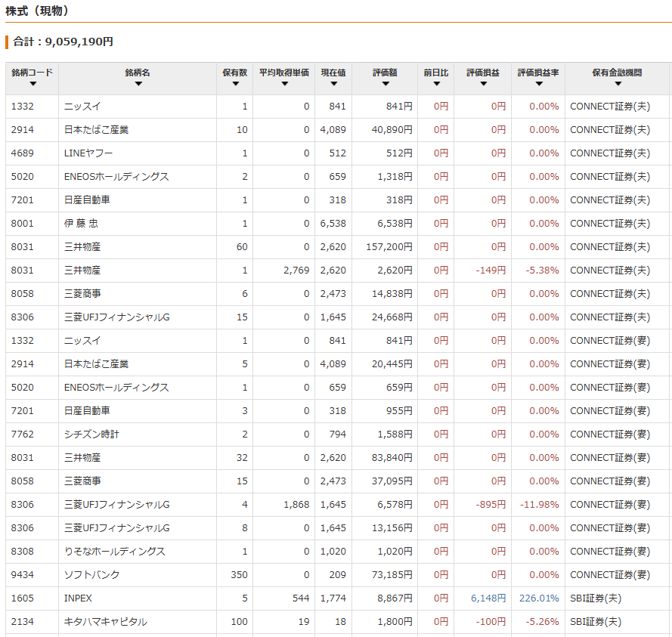Click current price 6,538 cell
The height and width of the screenshot is (637, 672).
(x=333, y=224)
